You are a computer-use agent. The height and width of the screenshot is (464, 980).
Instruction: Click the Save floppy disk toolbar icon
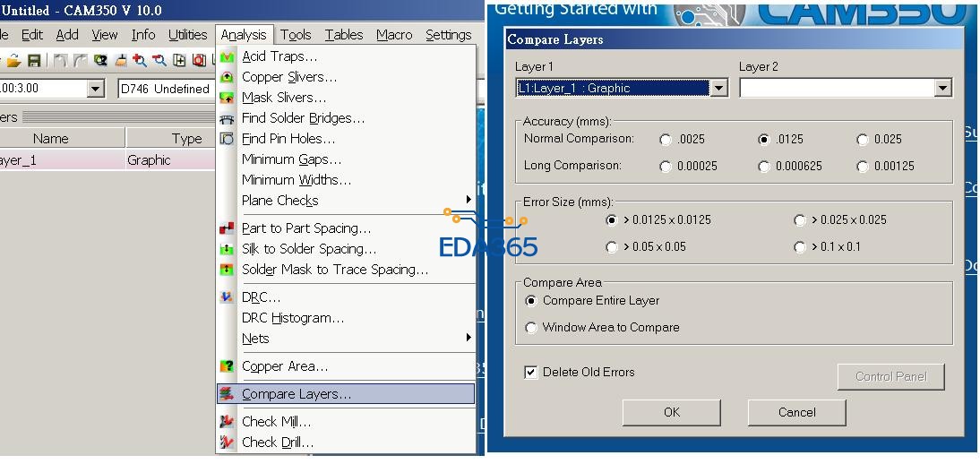coord(34,61)
